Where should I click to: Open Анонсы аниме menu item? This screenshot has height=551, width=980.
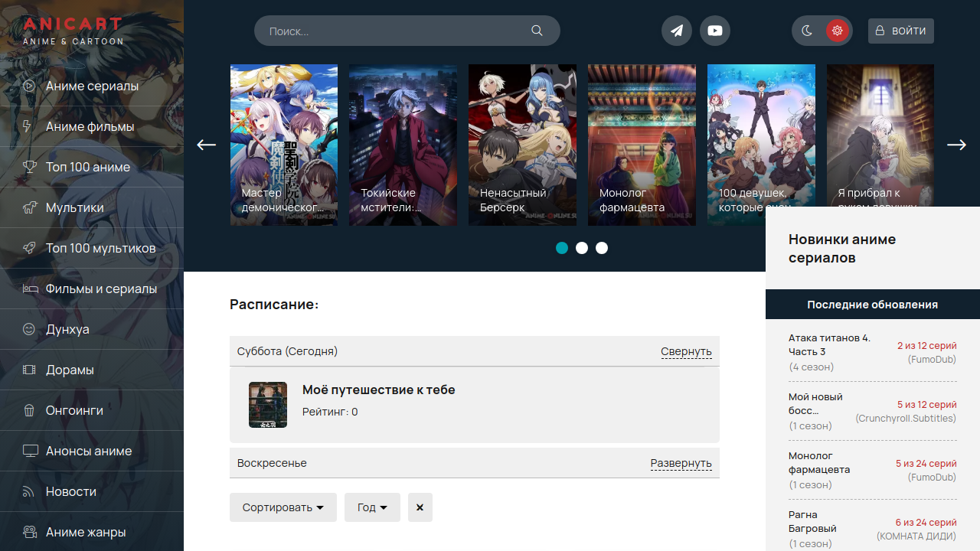point(92,451)
